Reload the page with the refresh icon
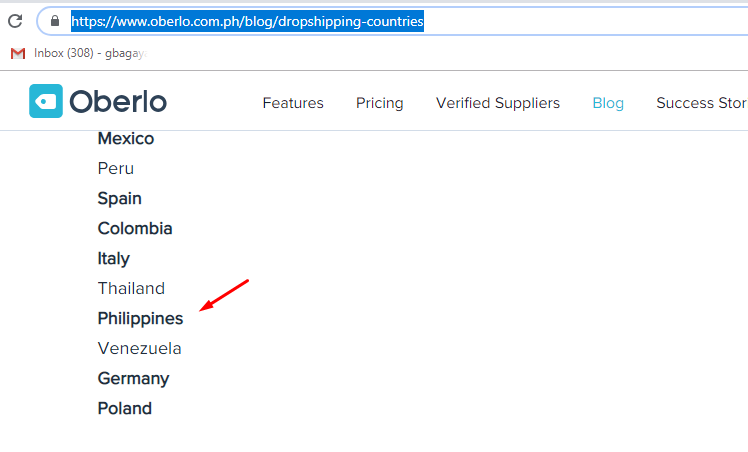This screenshot has height=452, width=748. (x=15, y=21)
